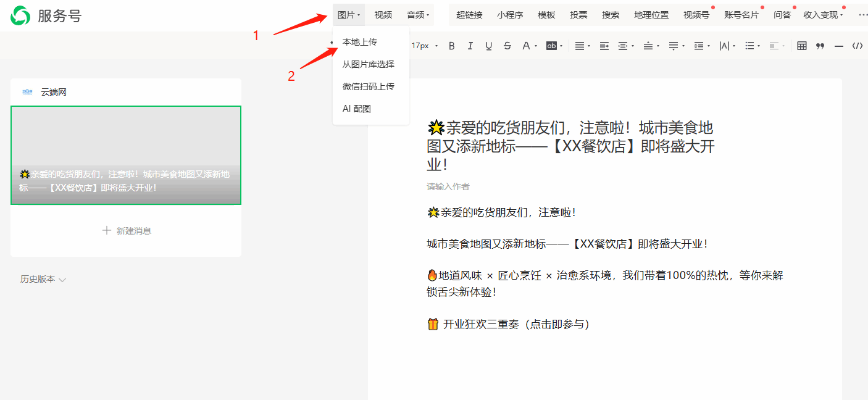Click the font color A icon
868x400 pixels.
click(525, 46)
